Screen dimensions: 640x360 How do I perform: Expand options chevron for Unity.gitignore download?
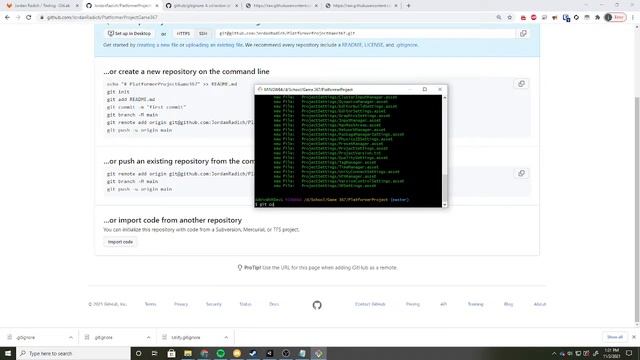pos(226,338)
